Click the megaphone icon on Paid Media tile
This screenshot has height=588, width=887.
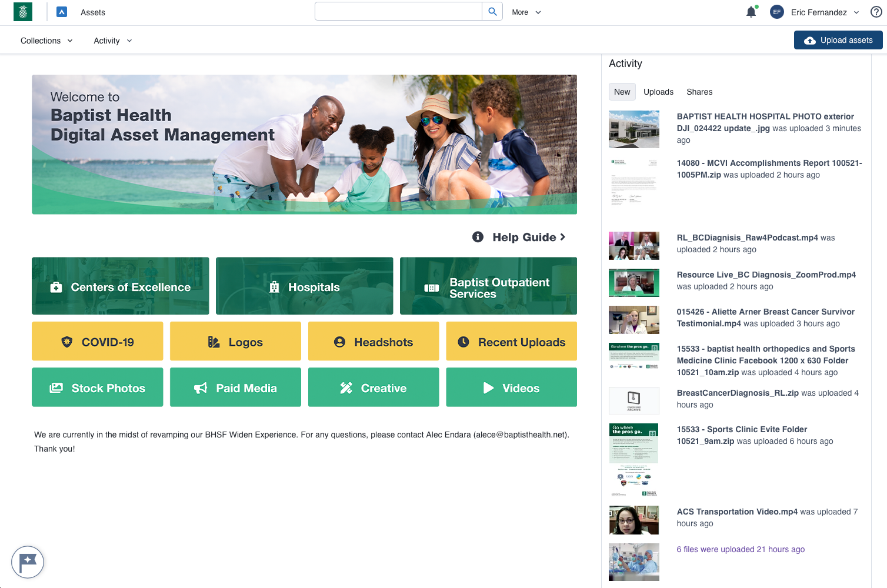[201, 387]
